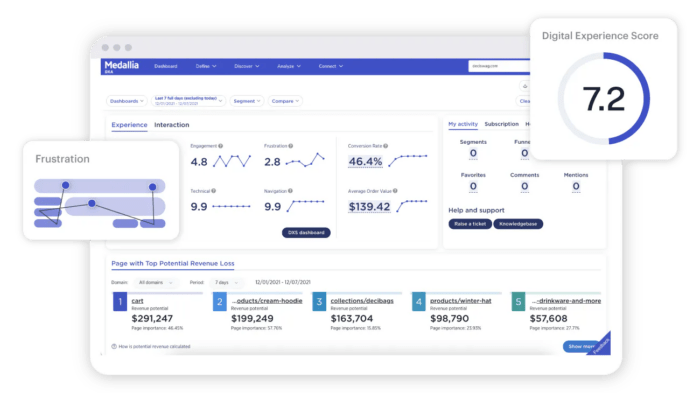Click the domain search field in header

pos(500,66)
